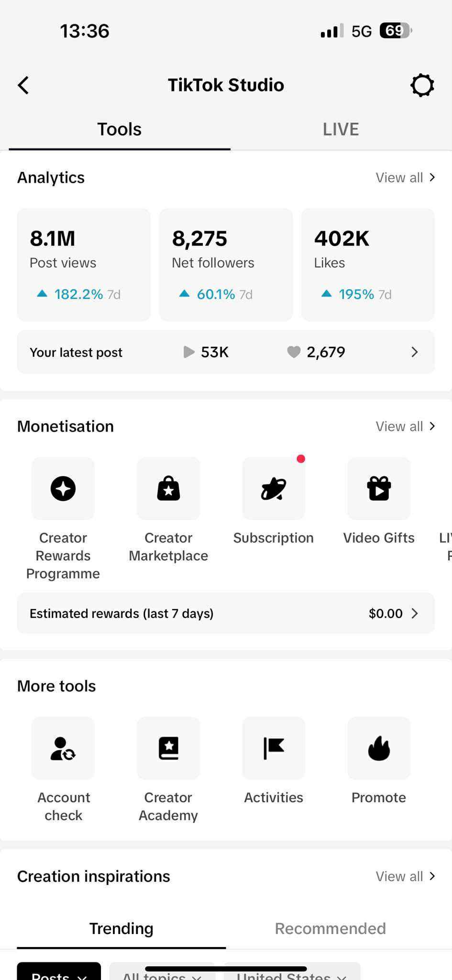Image resolution: width=452 pixels, height=980 pixels.
Task: Open Creator Marketplace bag icon
Action: click(168, 489)
